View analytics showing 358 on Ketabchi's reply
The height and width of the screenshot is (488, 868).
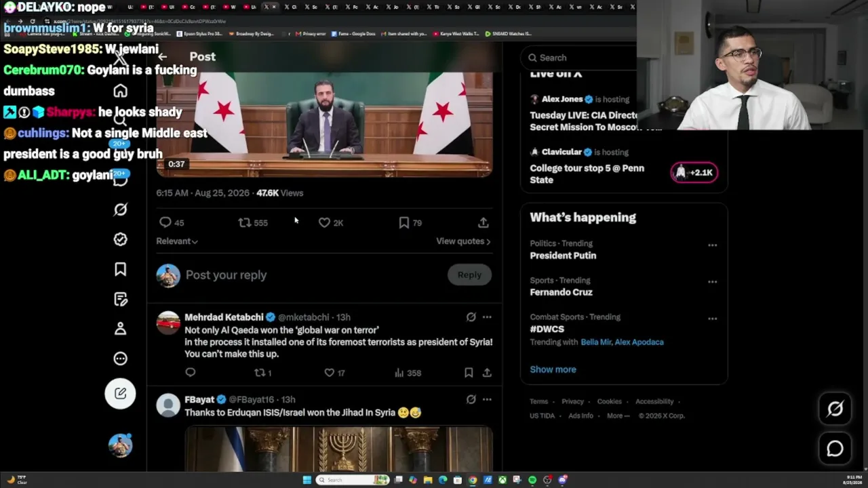pyautogui.click(x=408, y=373)
